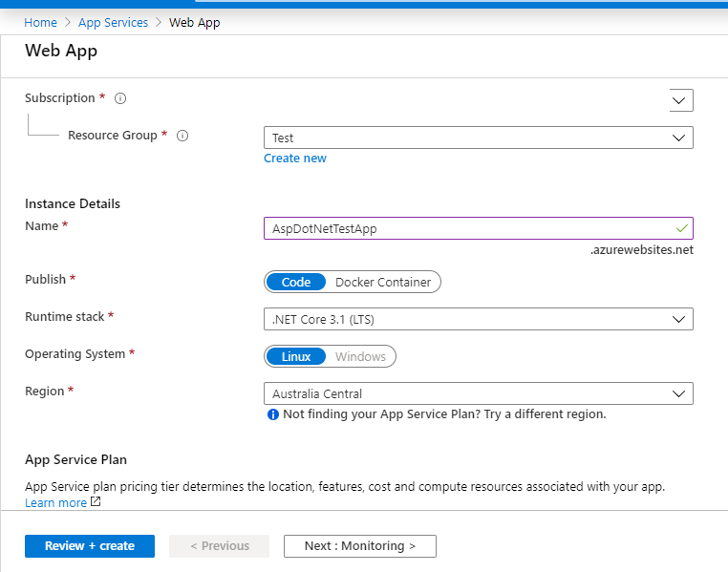Click the Publish label

pos(45,279)
